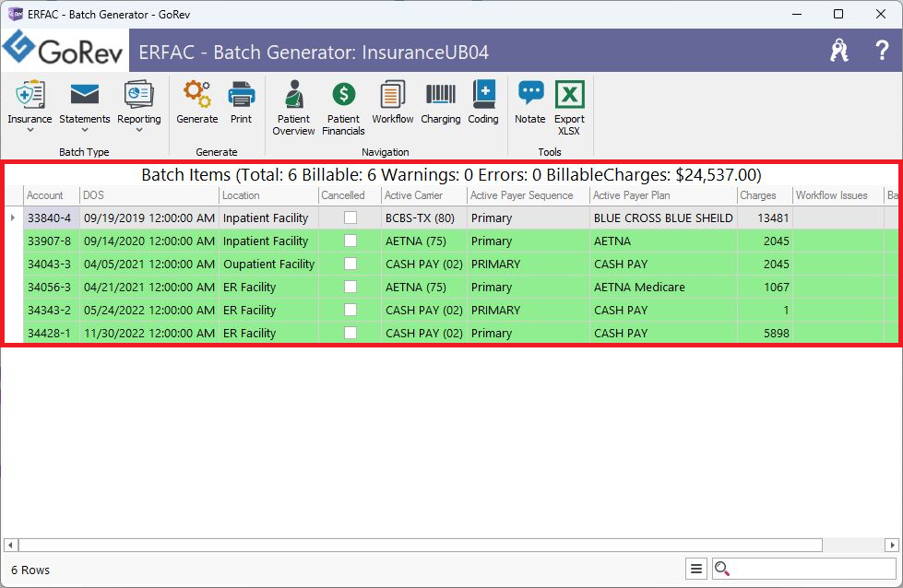Screen dimensions: 903x588
Task: Click DOS 05/24/2022 12:00:00 AM cell
Action: click(x=149, y=310)
